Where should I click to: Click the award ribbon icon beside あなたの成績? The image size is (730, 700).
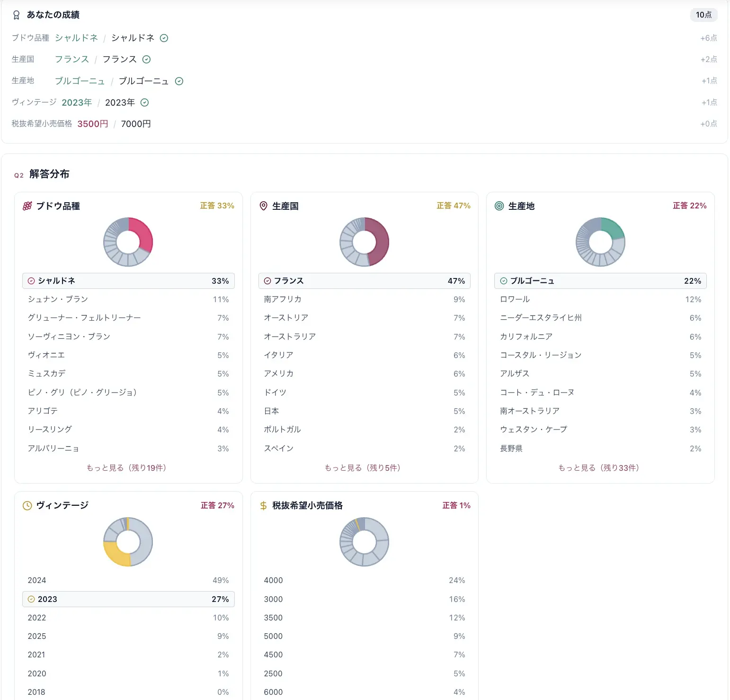16,15
